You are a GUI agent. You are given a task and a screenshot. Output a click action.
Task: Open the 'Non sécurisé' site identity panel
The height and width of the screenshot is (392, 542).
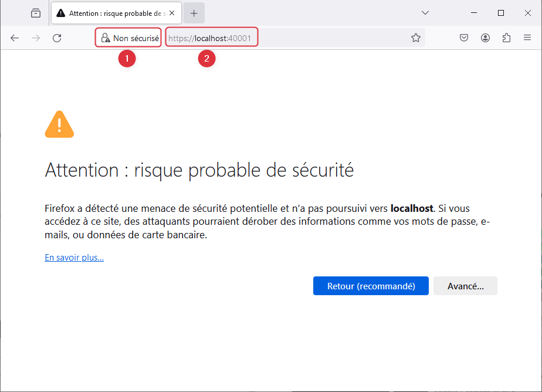pyautogui.click(x=130, y=38)
